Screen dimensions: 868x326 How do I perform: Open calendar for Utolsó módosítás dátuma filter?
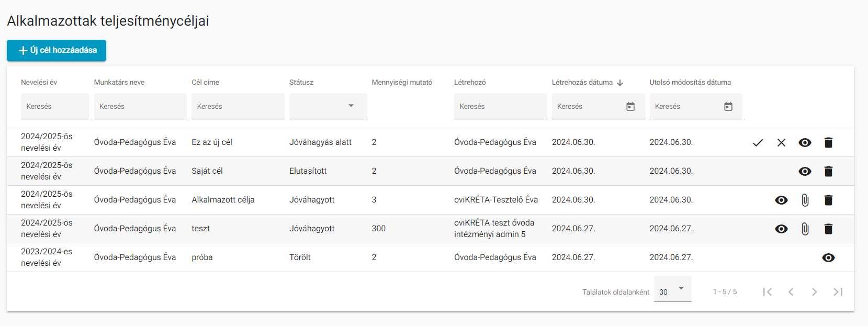click(728, 106)
